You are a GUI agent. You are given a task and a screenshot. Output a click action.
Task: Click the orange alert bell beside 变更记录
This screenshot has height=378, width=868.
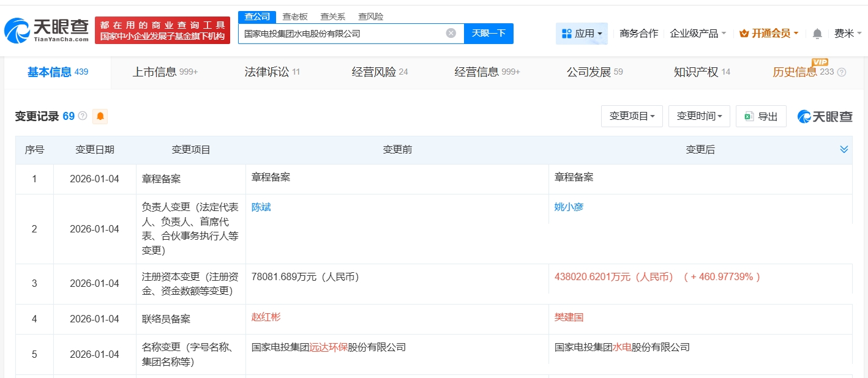[x=100, y=116]
